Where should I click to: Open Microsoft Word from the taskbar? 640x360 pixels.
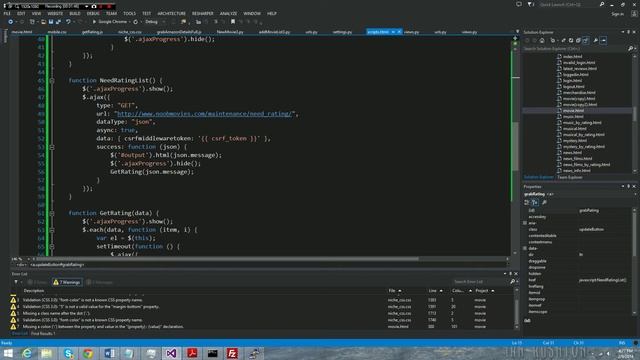click(x=109, y=353)
